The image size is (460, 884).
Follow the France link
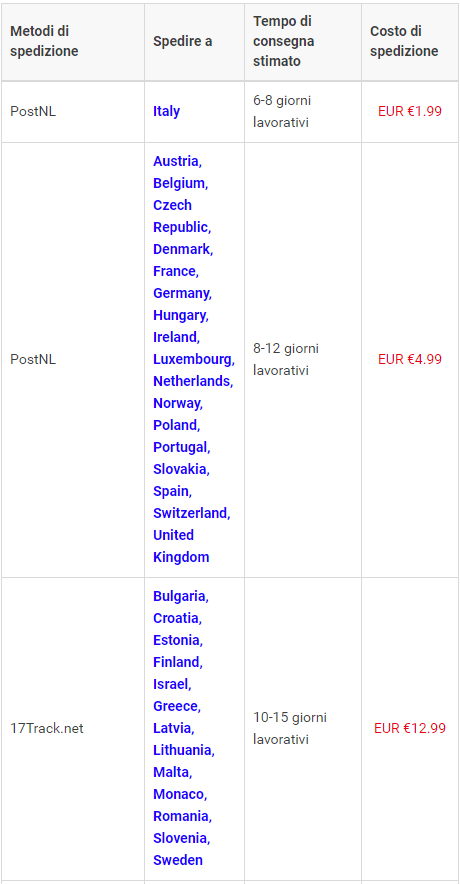174,271
